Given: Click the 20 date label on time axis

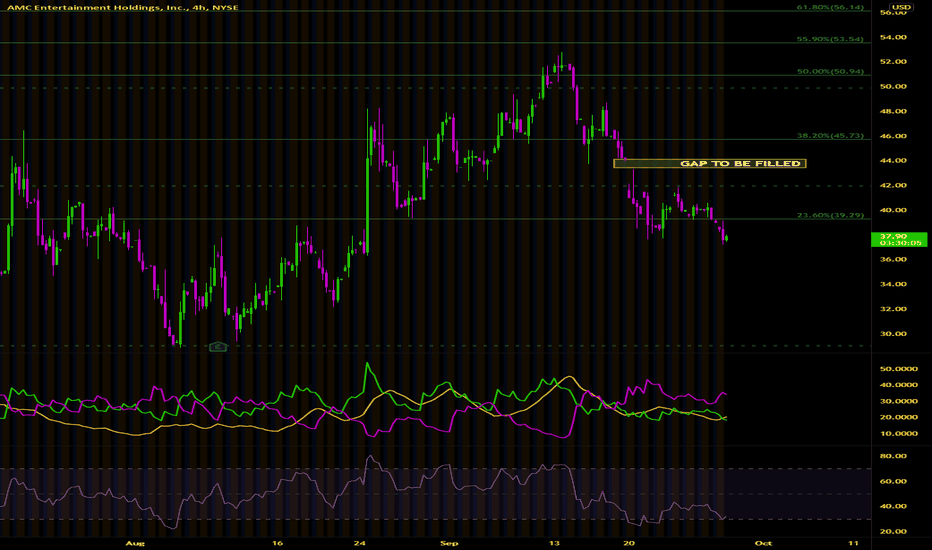Looking at the screenshot, I should pos(629,543).
